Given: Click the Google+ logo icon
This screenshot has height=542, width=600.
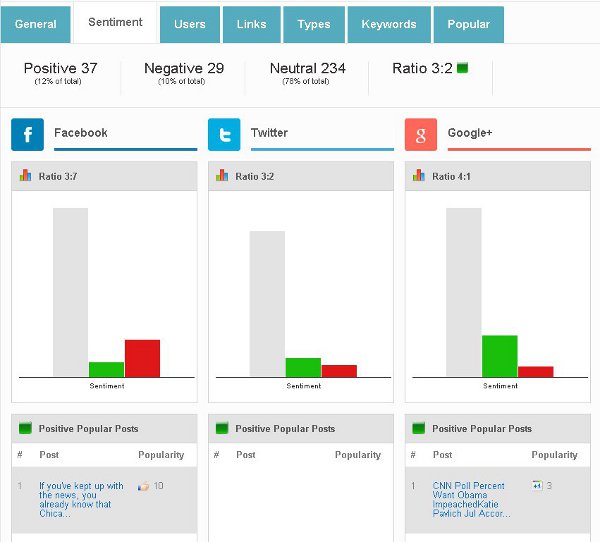Looking at the screenshot, I should pos(421,134).
